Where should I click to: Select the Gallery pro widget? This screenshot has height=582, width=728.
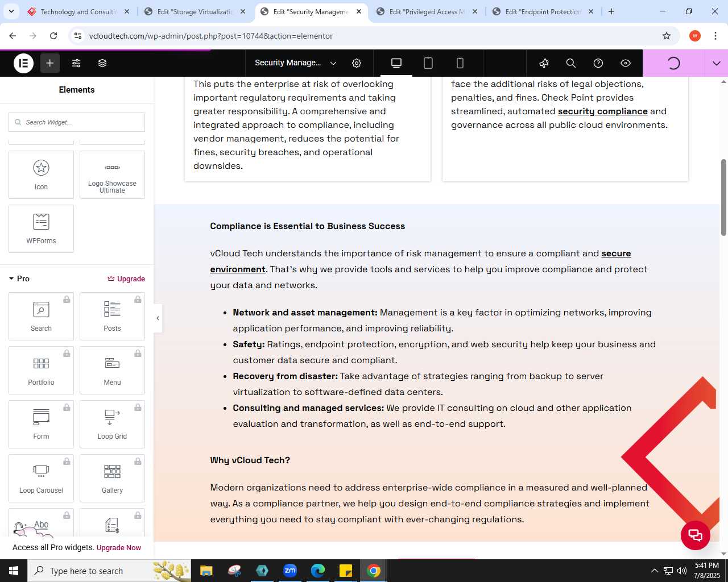(112, 478)
